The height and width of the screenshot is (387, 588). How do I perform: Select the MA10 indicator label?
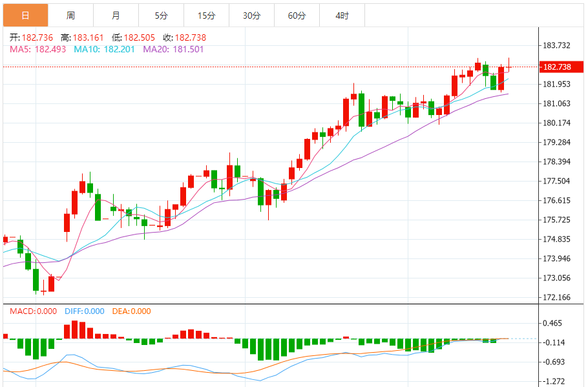point(104,49)
